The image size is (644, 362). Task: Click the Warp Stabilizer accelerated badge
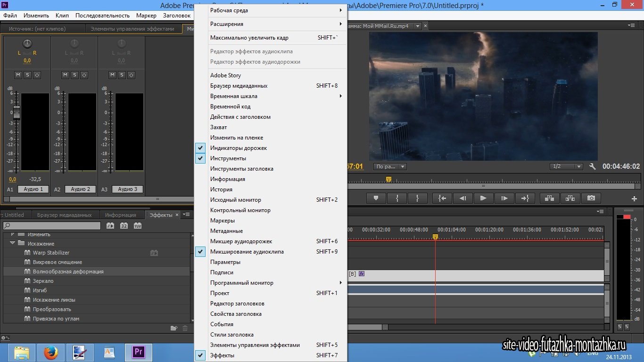pos(154,253)
